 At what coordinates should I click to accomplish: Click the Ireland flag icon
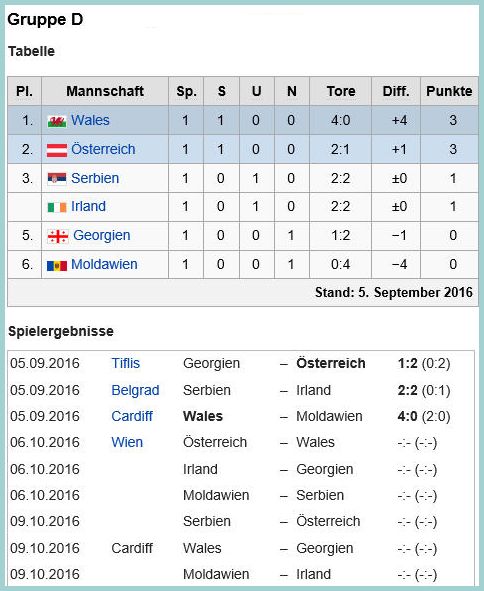click(x=57, y=207)
